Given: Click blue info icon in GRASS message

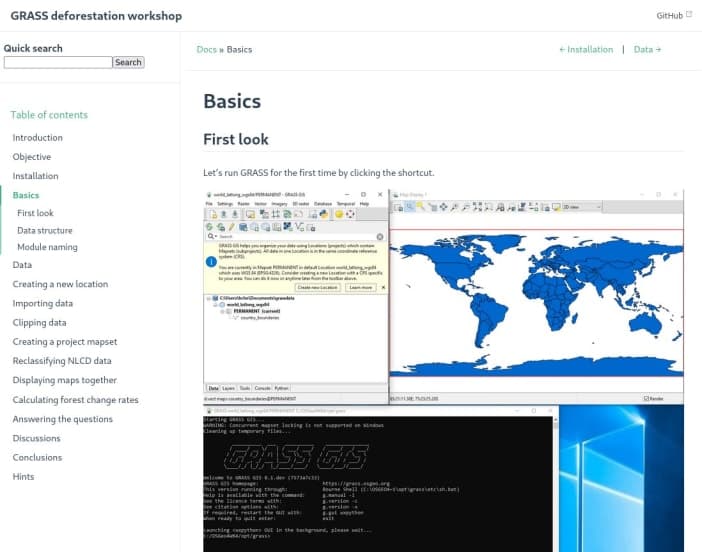Looking at the screenshot, I should click(x=211, y=262).
